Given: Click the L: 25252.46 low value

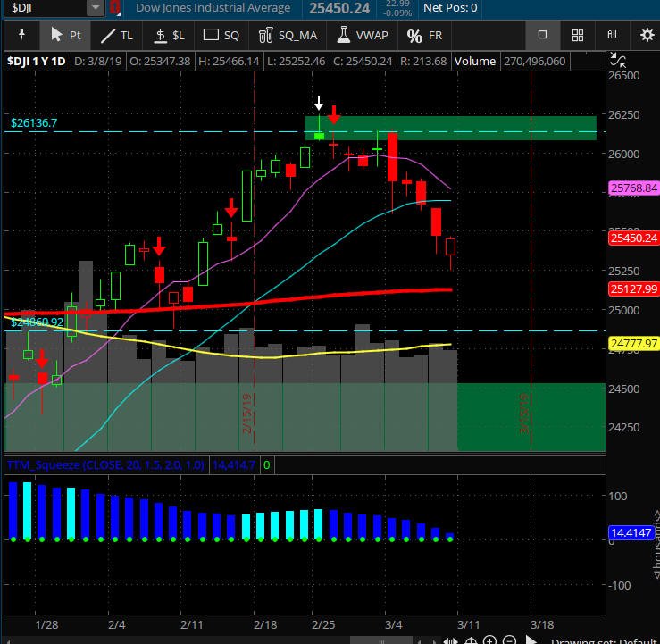Looking at the screenshot, I should pyautogui.click(x=296, y=62).
